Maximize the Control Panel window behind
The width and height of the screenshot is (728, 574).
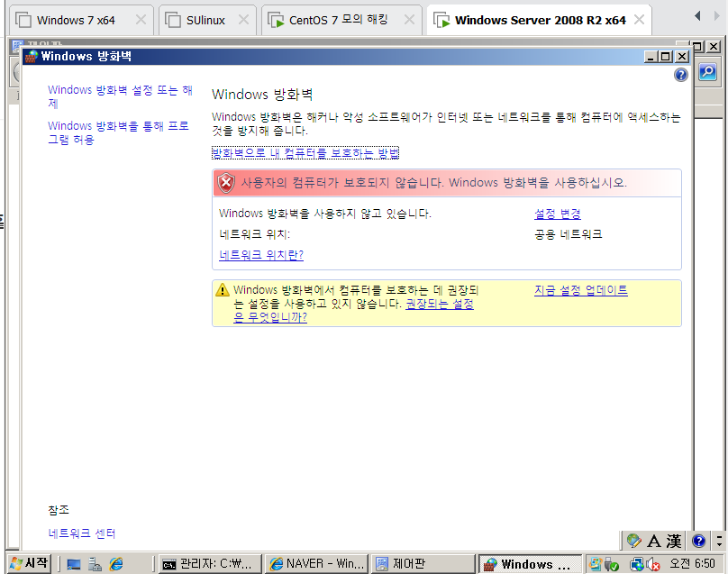pyautogui.click(x=698, y=47)
